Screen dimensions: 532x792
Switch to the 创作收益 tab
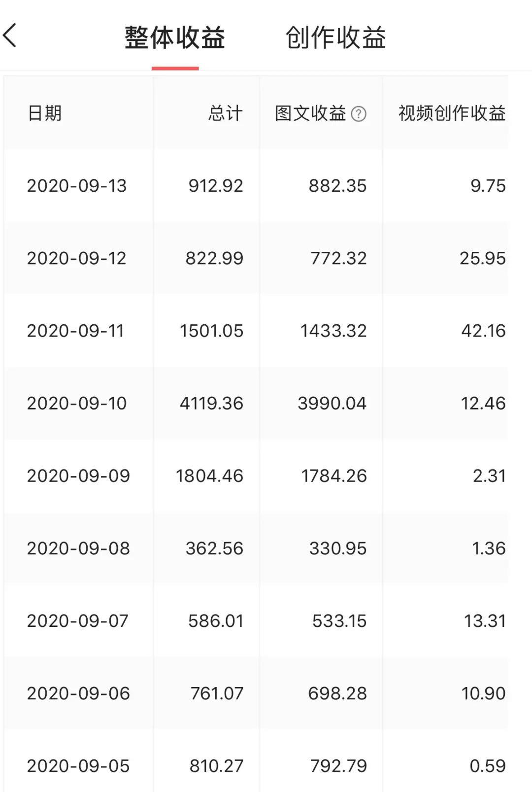[x=335, y=38]
